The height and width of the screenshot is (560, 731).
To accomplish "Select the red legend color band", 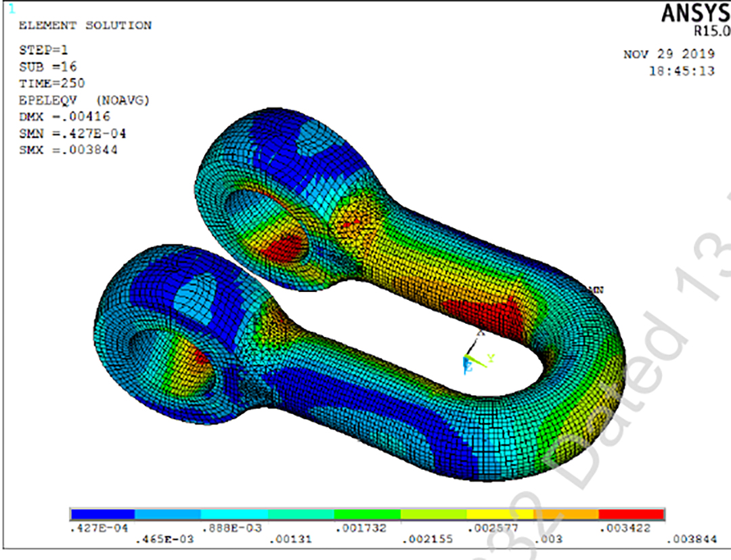I will click(632, 514).
